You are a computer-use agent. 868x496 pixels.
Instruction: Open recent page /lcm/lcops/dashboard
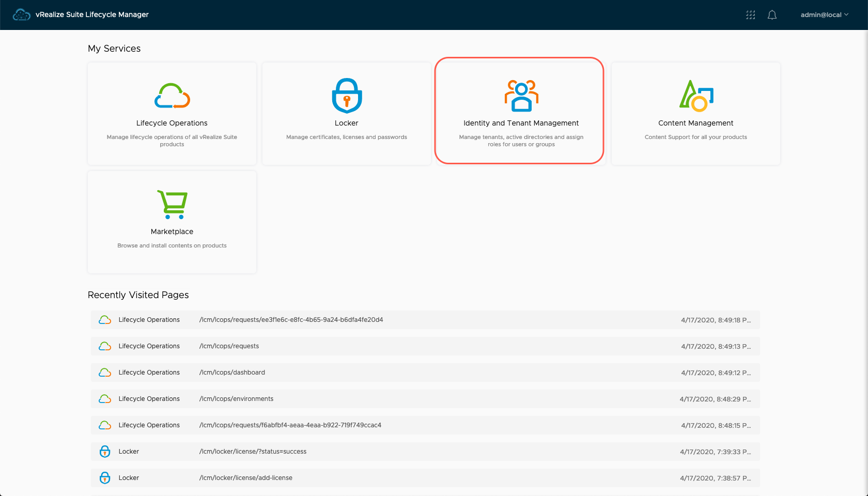232,373
